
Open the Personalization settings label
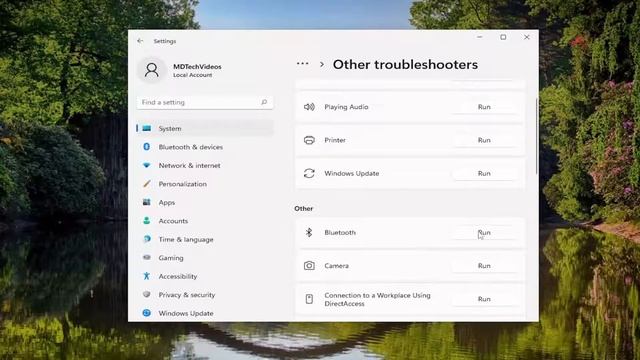pos(182,184)
